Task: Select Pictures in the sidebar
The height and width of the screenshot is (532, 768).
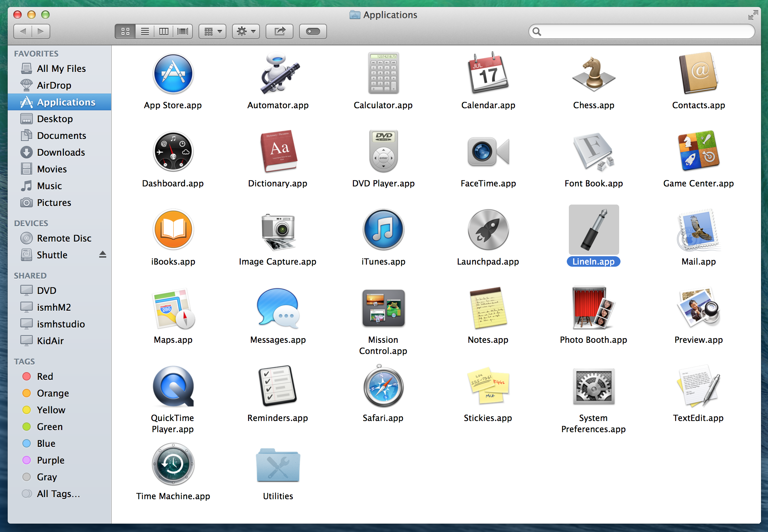Action: click(x=59, y=202)
